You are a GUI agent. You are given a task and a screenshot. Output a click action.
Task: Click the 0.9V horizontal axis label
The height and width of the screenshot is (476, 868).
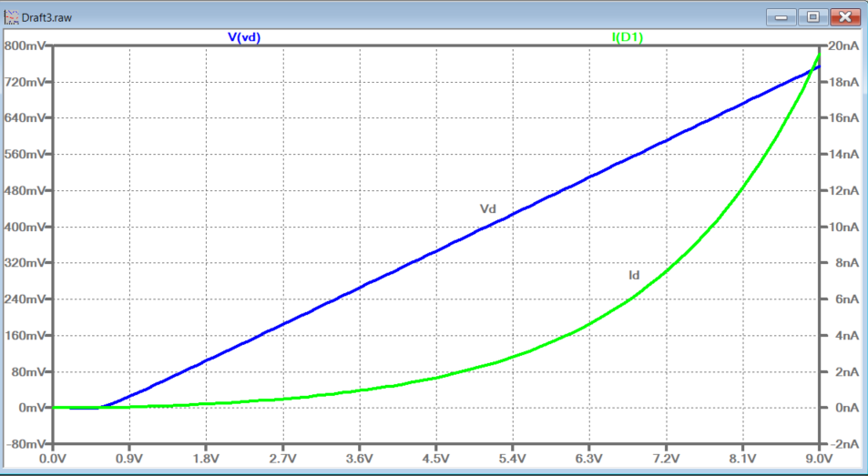tap(129, 460)
